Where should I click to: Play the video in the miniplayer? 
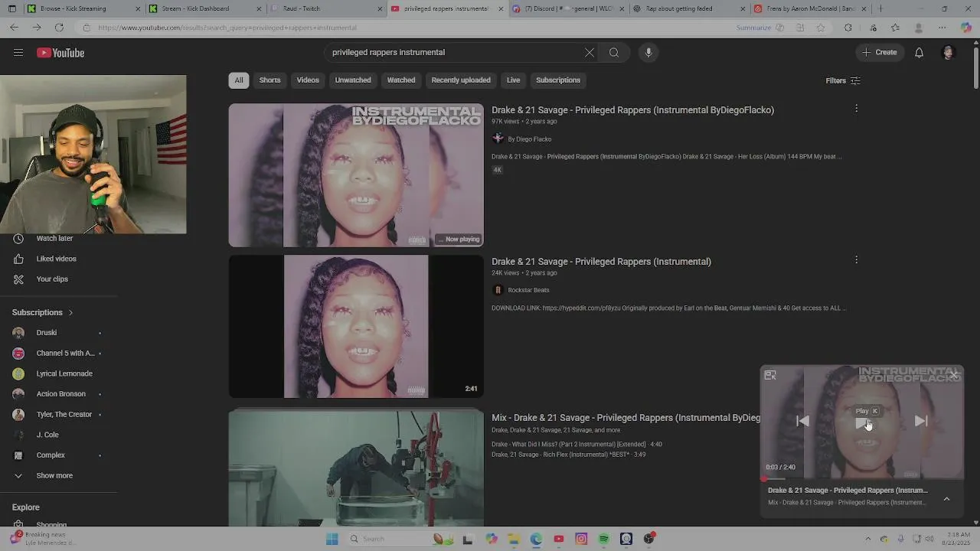tap(863, 423)
